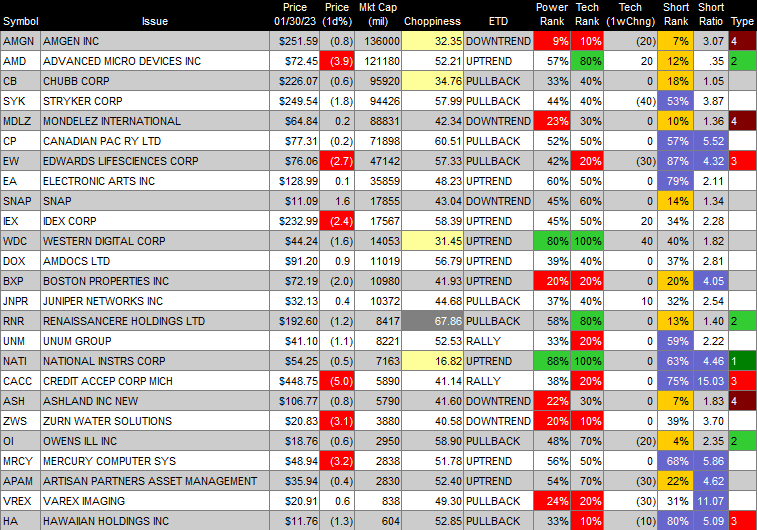Select ELECTRONIC ARTS INC cell
The width and height of the screenshot is (757, 530).
tap(155, 181)
